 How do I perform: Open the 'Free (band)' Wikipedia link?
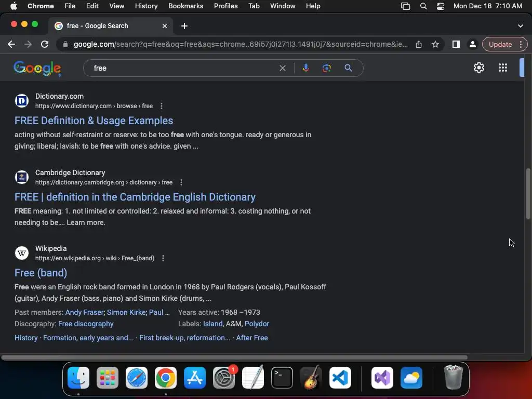coord(41,273)
